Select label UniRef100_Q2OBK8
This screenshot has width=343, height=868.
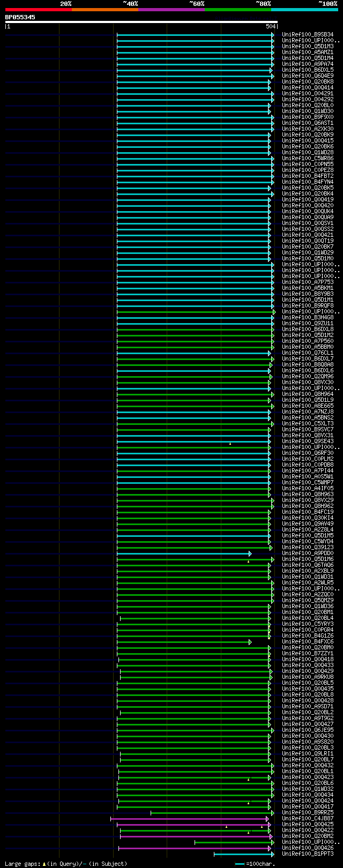(x=308, y=82)
